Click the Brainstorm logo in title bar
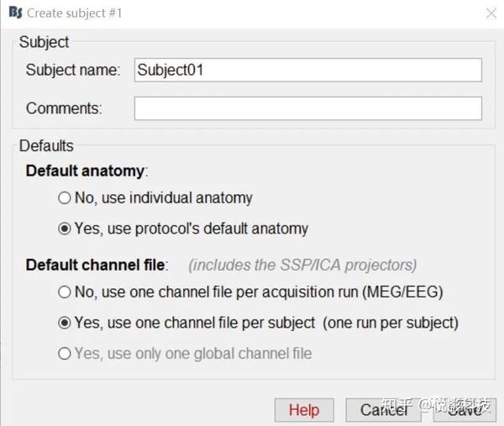Viewport: 504px width, 426px height. coord(13,13)
